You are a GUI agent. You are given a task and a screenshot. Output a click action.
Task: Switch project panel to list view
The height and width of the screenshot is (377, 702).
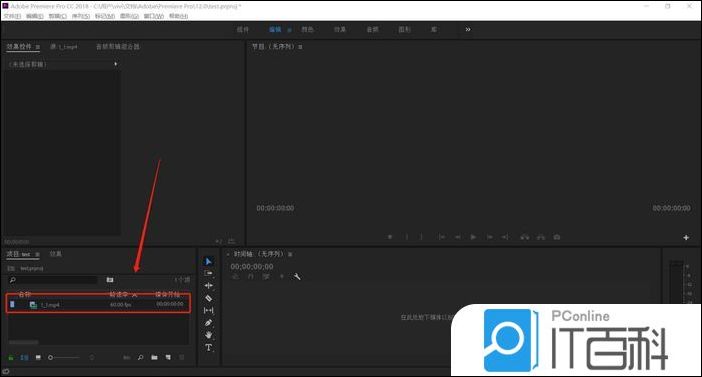point(25,358)
